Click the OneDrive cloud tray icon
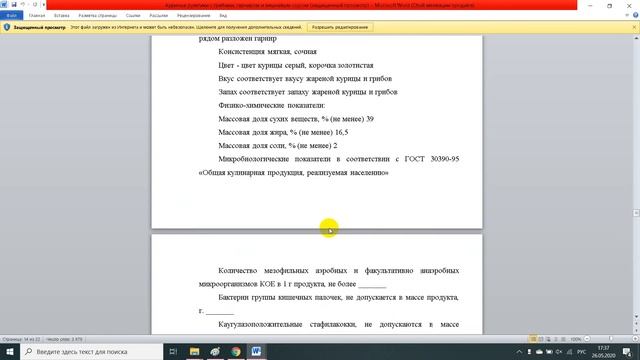Viewport: 640px width, 360px height. 539,352
